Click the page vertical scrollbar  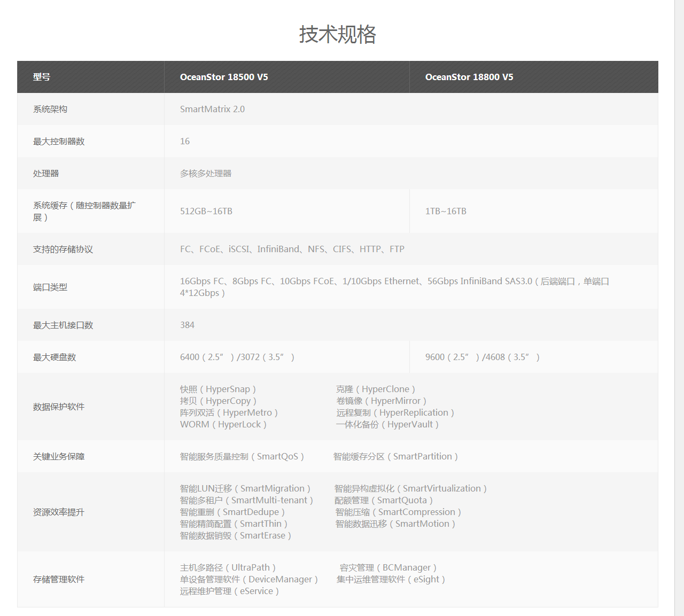[x=679, y=308]
